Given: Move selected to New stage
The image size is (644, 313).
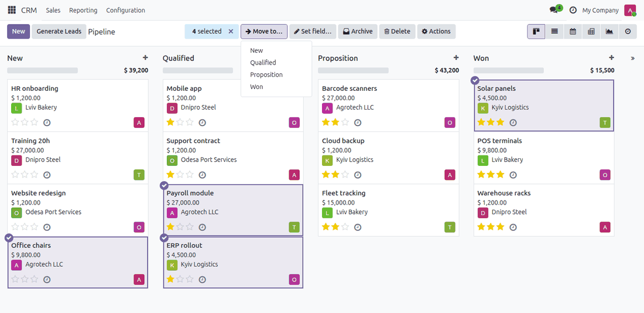Looking at the screenshot, I should pyautogui.click(x=276, y=50).
